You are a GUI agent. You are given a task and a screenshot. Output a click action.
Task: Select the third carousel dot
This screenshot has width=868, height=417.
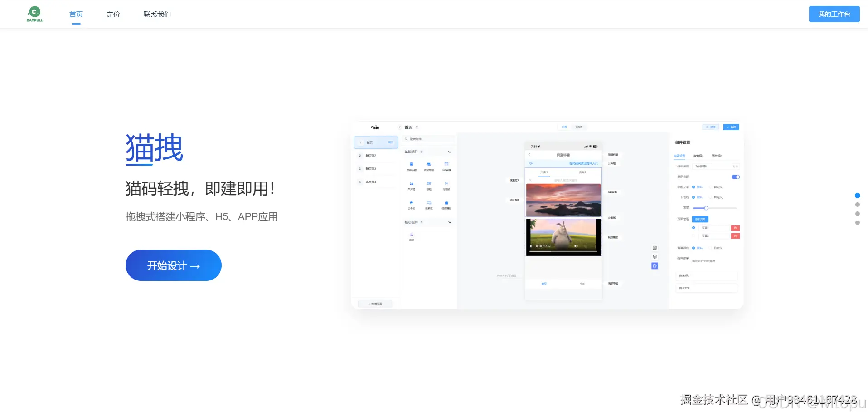tap(857, 214)
